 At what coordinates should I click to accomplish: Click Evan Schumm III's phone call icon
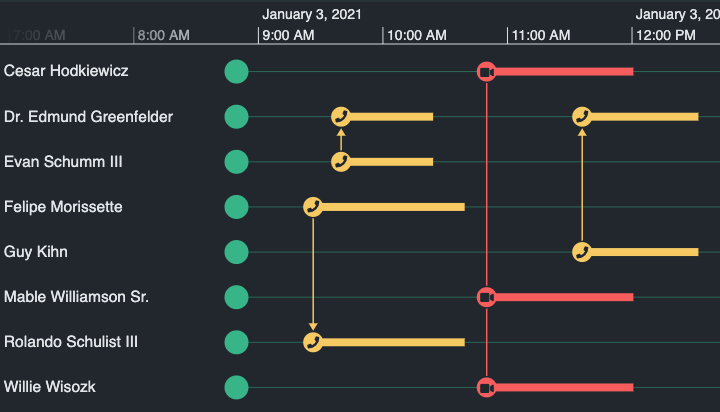[341, 162]
